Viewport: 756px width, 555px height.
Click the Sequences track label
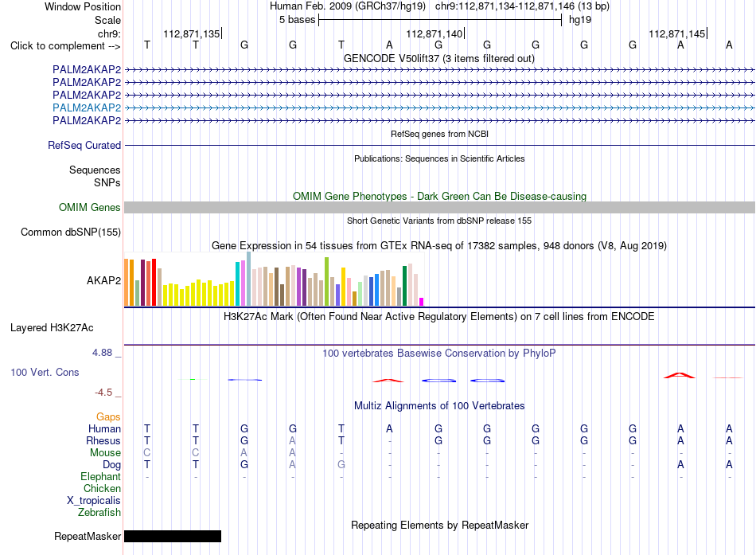point(95,170)
